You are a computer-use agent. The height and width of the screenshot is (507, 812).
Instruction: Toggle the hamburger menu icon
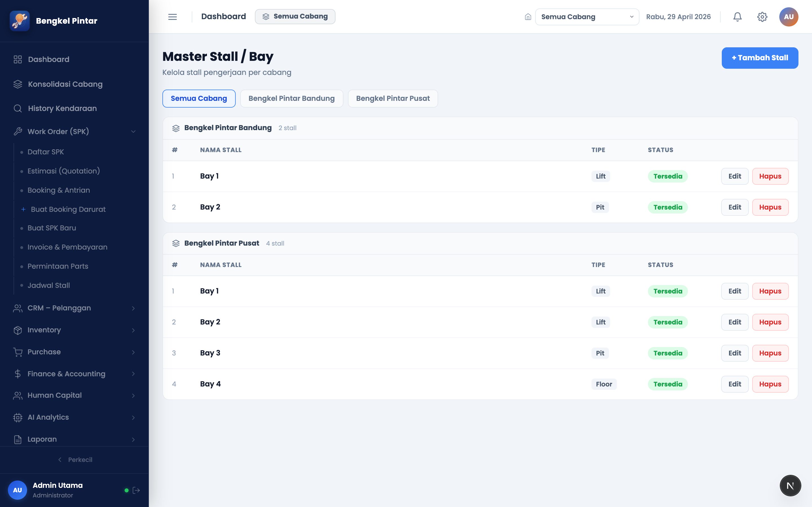click(x=173, y=17)
